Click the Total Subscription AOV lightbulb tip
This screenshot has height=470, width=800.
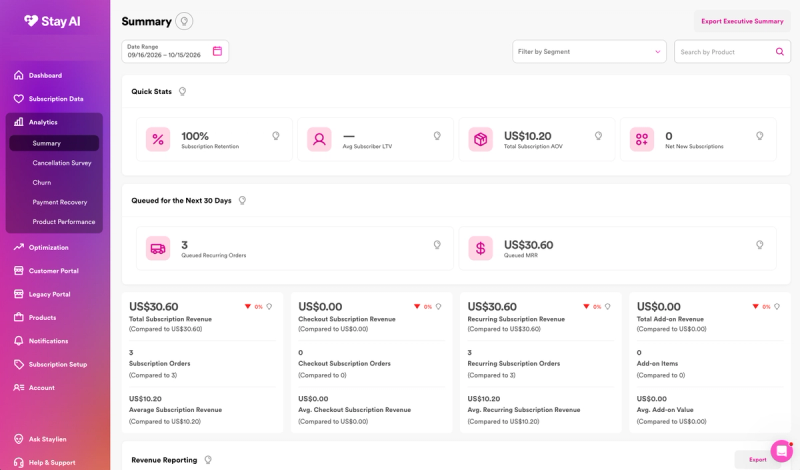(x=598, y=136)
